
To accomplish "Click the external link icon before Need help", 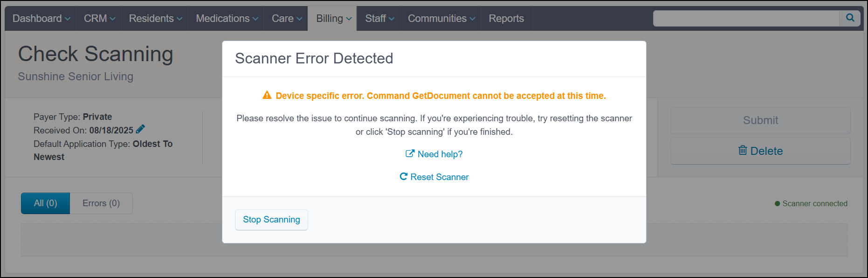I will click(409, 153).
